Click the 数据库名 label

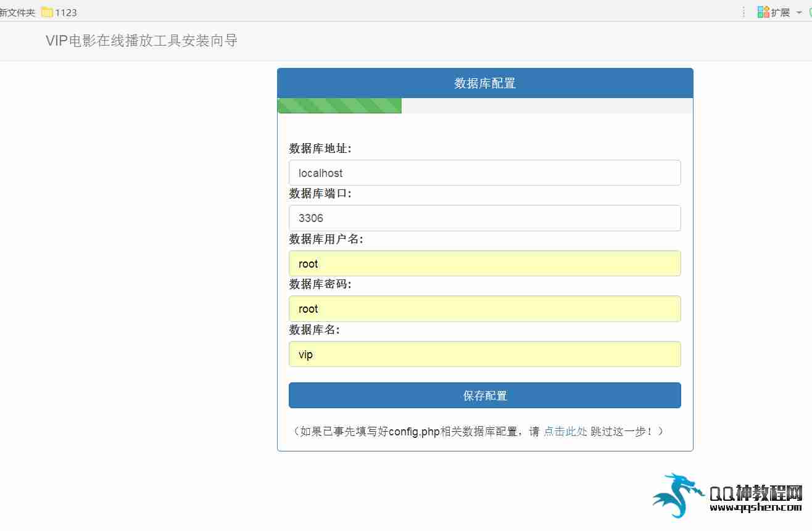(314, 330)
